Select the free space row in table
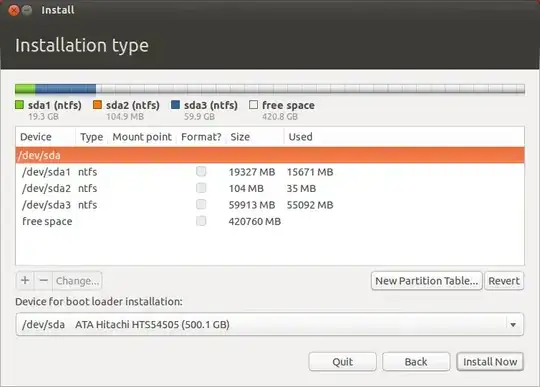The width and height of the screenshot is (540, 387). 270,221
